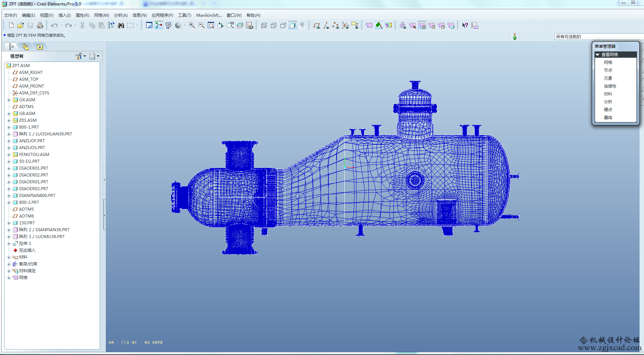Click the green flag icon

coord(379,25)
